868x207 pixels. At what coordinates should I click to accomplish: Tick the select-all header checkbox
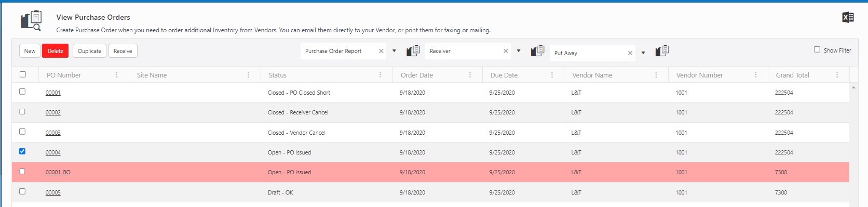tap(23, 74)
